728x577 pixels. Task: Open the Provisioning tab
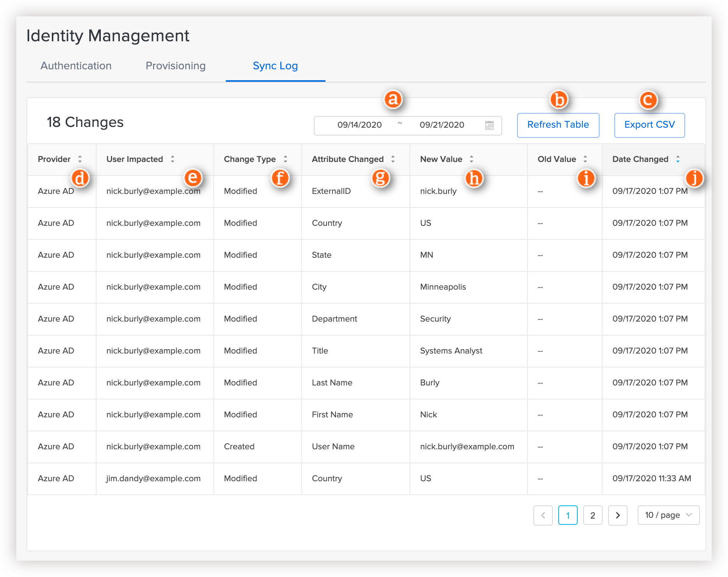[x=176, y=66]
